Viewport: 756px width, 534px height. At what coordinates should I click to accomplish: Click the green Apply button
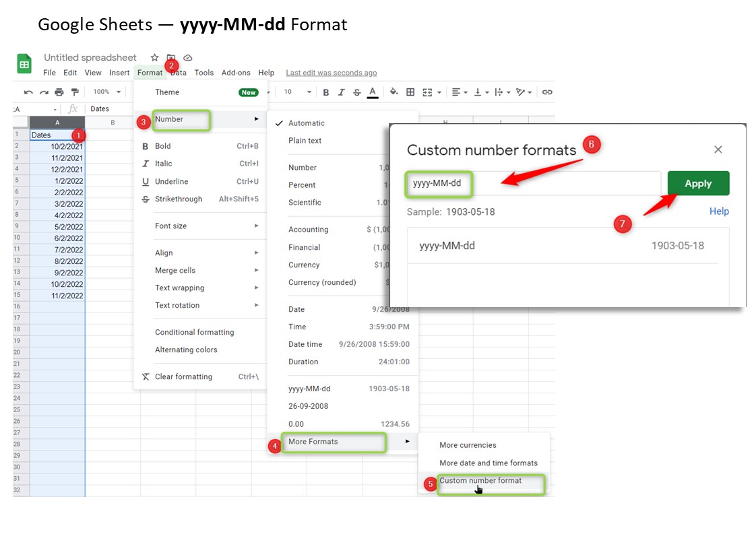698,183
